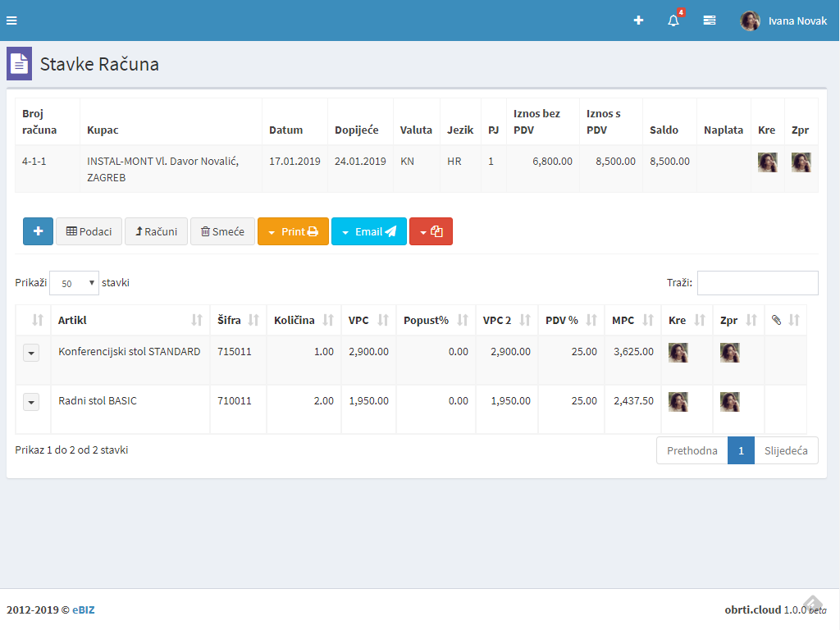Open notifications bell with badge
Viewport: 840px width, 630px height.
(x=673, y=21)
